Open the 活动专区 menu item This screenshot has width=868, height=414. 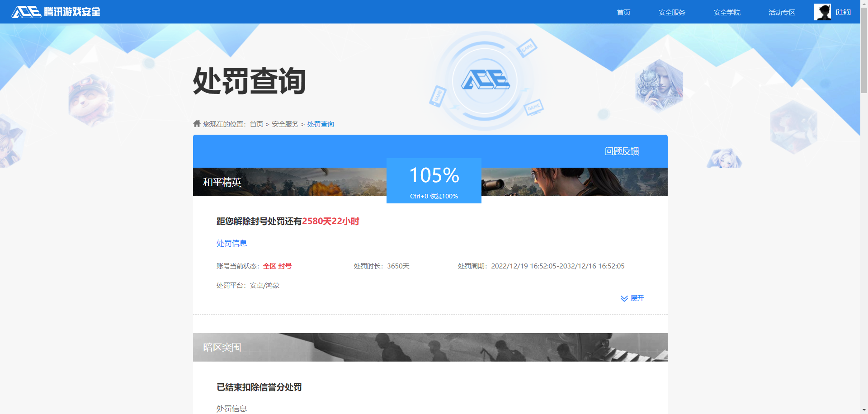[781, 12]
